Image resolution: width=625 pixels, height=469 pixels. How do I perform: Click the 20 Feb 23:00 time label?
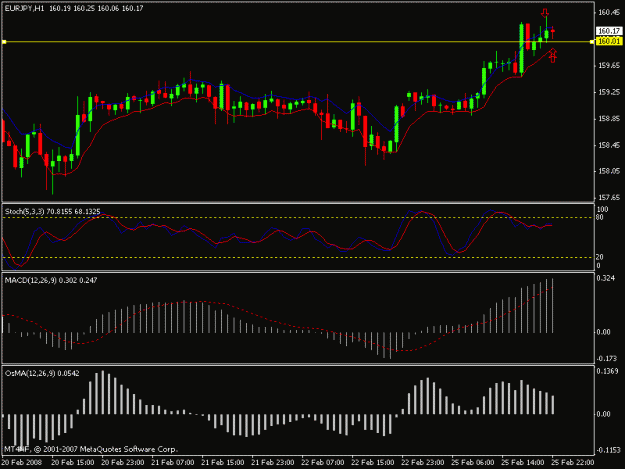tap(123, 462)
